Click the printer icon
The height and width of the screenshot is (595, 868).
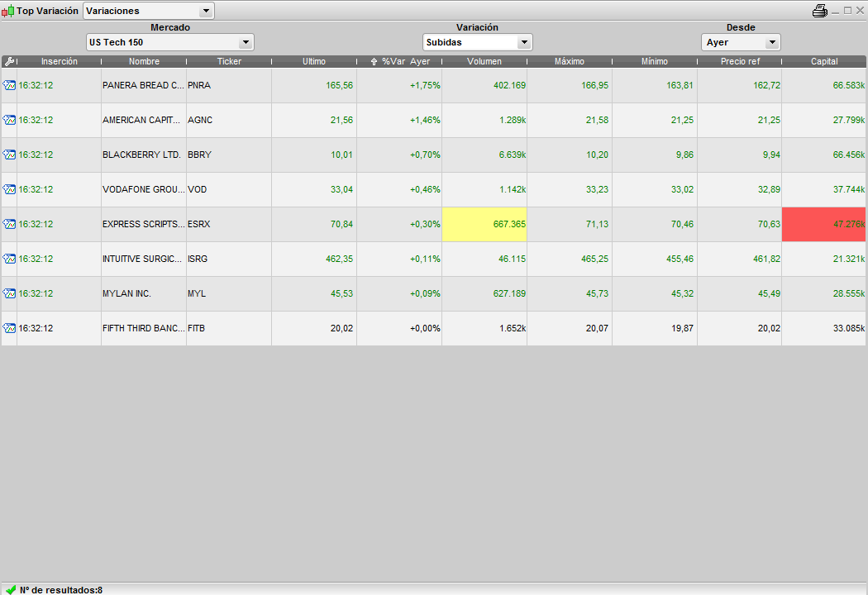pyautogui.click(x=820, y=11)
